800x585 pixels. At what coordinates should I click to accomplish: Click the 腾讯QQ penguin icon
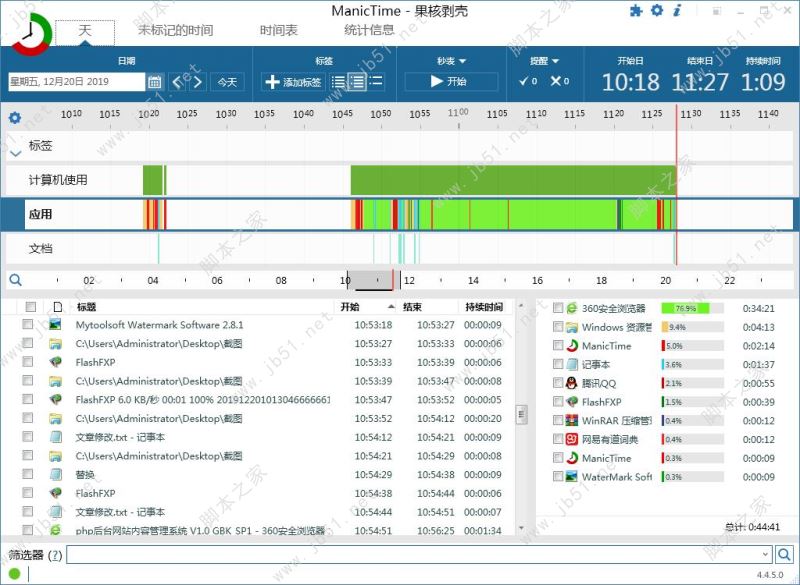[571, 383]
